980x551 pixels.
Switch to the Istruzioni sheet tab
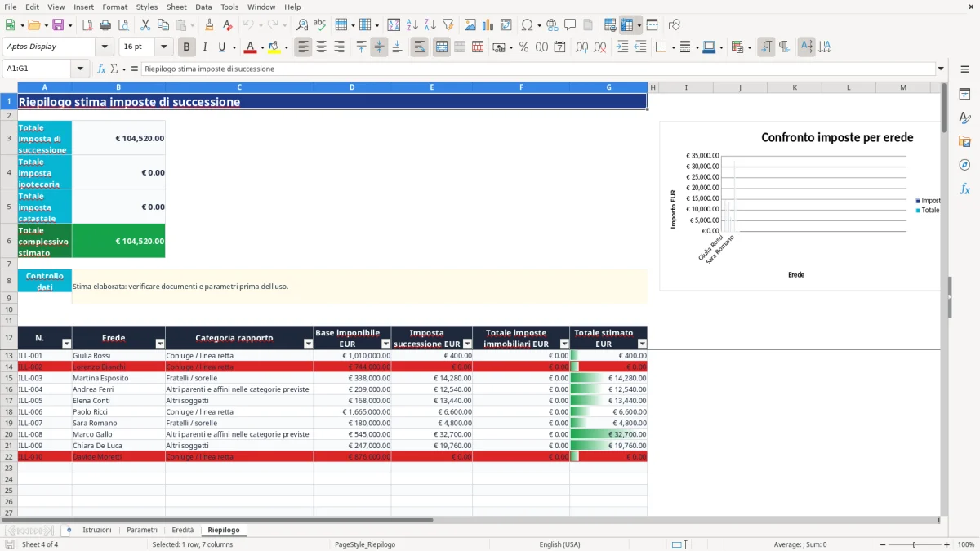pyautogui.click(x=97, y=530)
